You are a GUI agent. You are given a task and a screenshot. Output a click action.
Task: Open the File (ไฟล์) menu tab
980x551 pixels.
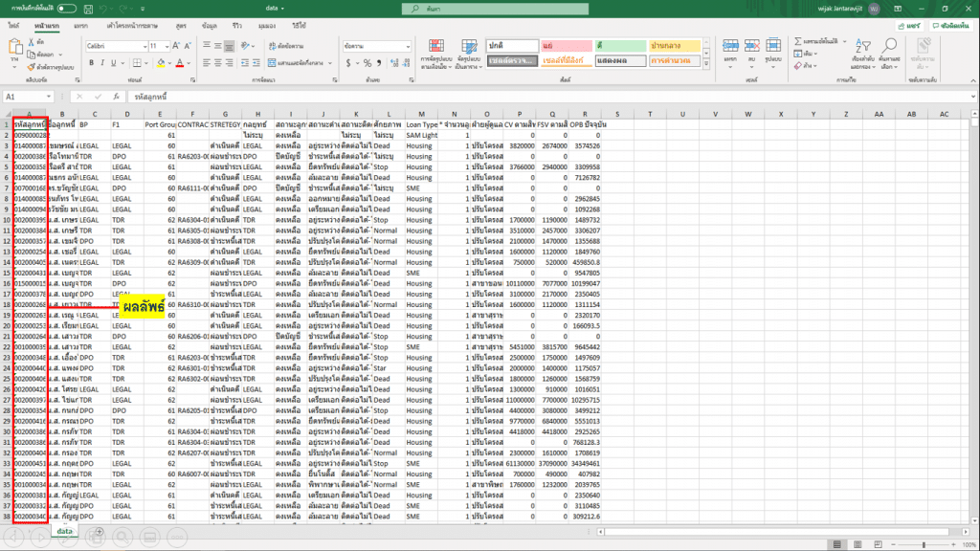point(14,26)
